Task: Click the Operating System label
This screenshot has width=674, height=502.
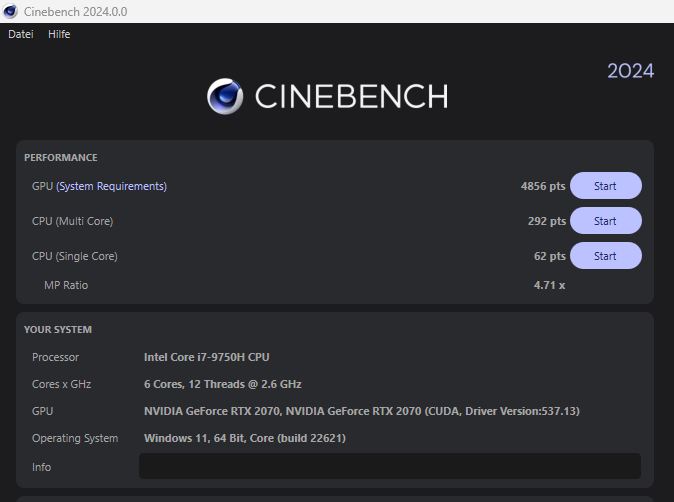Action: click(x=75, y=438)
